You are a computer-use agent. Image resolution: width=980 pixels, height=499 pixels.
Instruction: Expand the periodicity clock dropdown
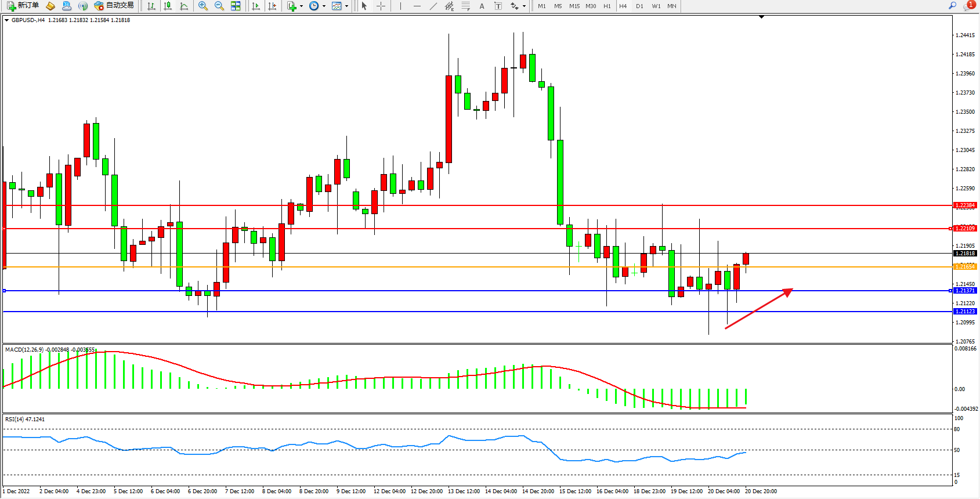(323, 6)
